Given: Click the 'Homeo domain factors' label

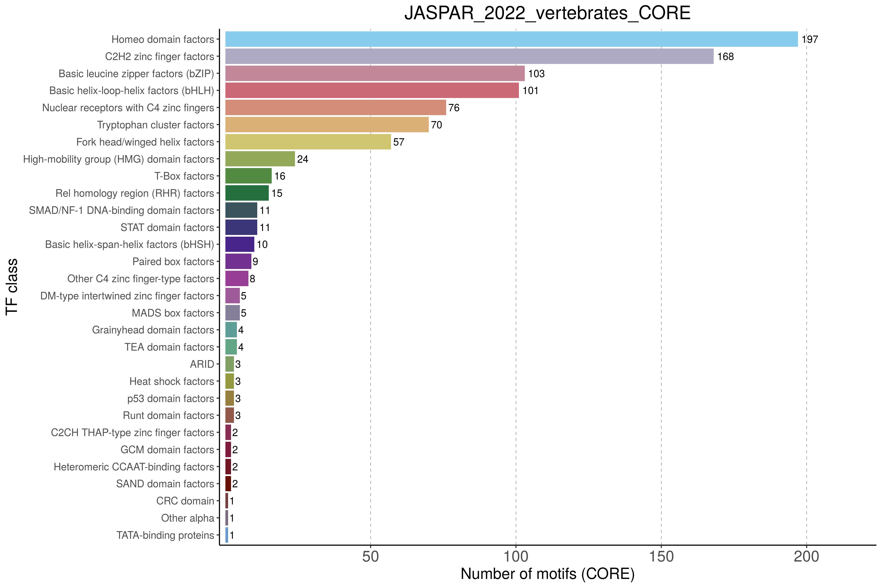Looking at the screenshot, I should (x=163, y=39).
